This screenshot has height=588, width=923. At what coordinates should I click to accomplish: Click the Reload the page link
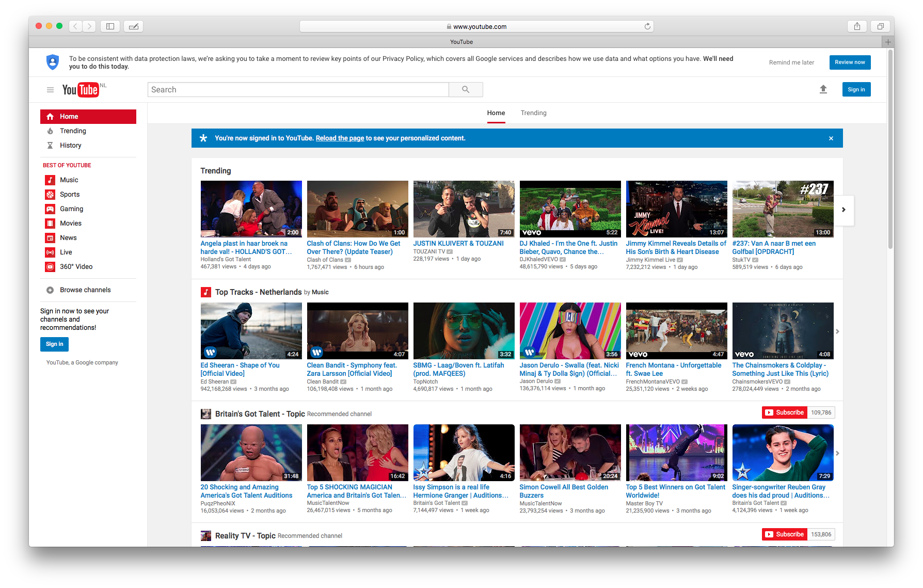click(340, 138)
